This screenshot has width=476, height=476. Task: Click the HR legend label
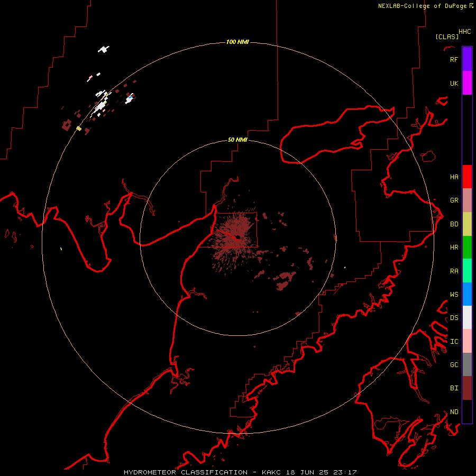click(x=454, y=247)
